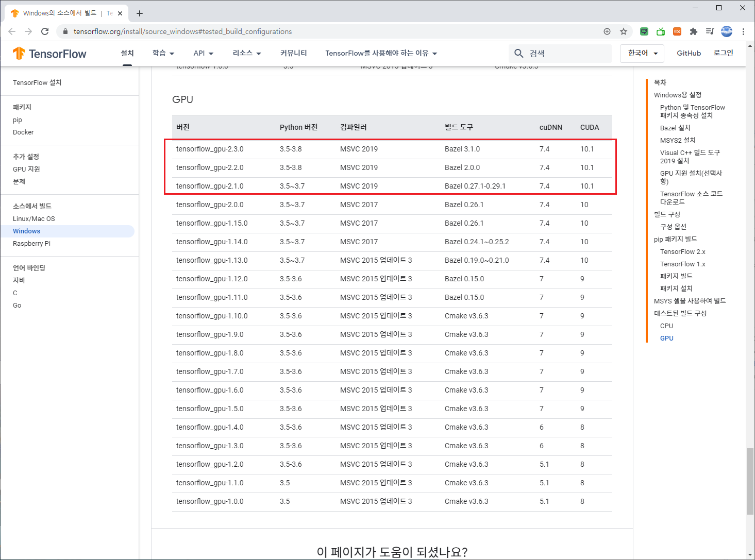Jump to GPU in contents list

click(x=667, y=338)
